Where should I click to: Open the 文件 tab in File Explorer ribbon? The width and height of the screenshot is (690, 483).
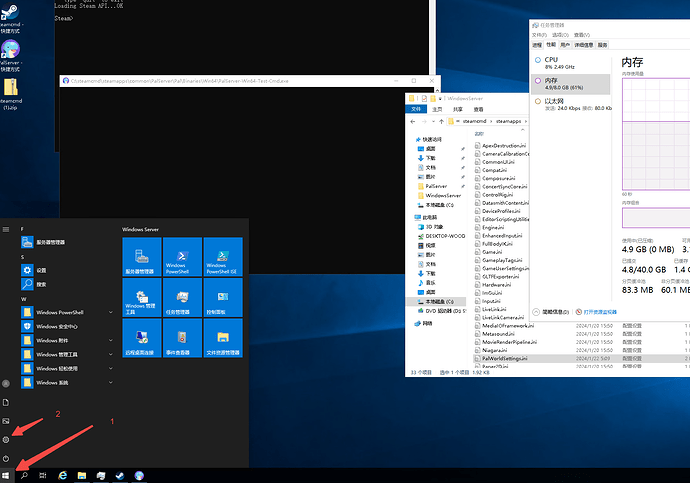416,109
